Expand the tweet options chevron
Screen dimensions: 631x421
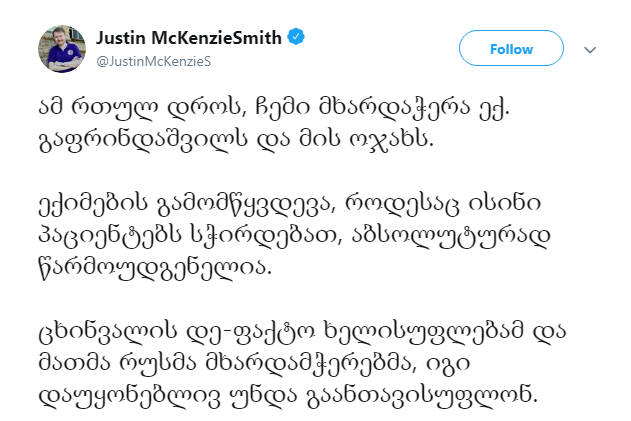click(x=590, y=49)
